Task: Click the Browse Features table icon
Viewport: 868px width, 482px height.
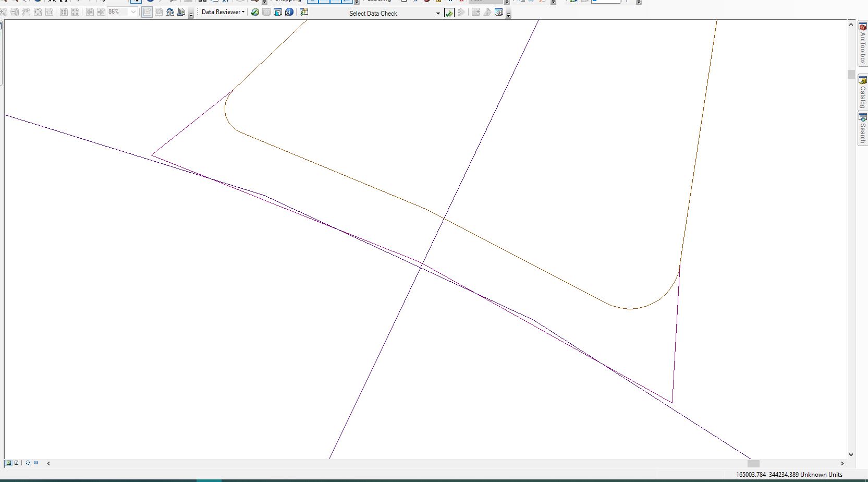Action: (x=475, y=12)
